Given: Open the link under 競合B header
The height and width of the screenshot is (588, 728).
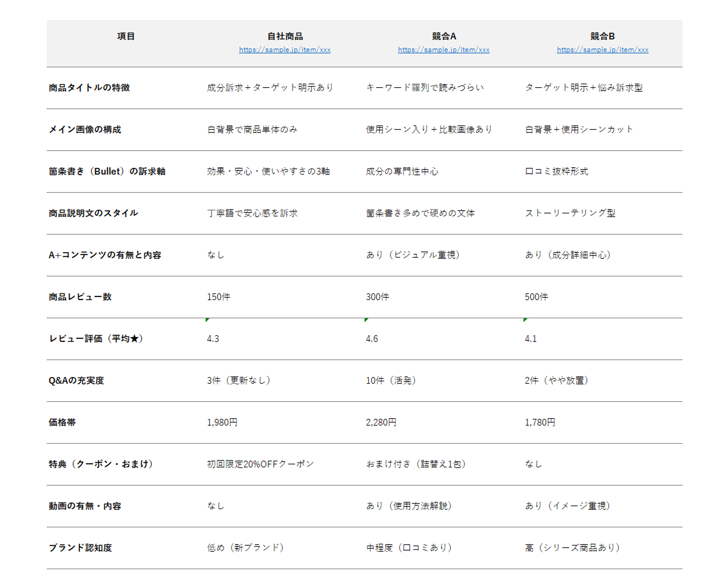Looking at the screenshot, I should [x=602, y=50].
